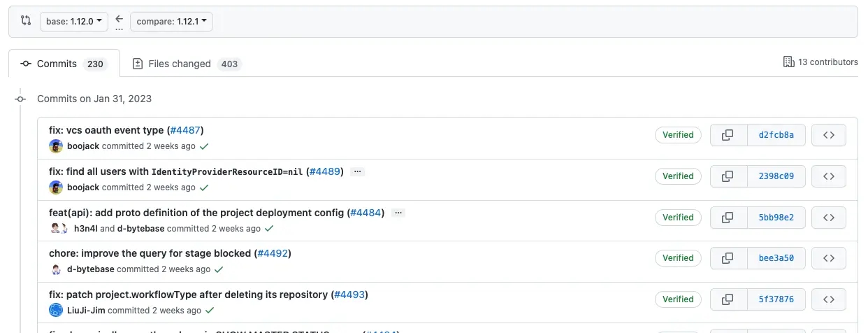Browse repository at commit 5bb98e2
868x333 pixels.
pos(829,218)
